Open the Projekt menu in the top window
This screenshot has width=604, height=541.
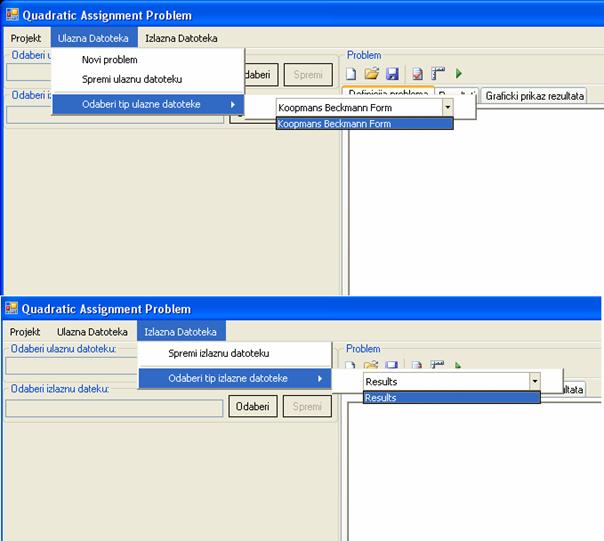point(26,38)
